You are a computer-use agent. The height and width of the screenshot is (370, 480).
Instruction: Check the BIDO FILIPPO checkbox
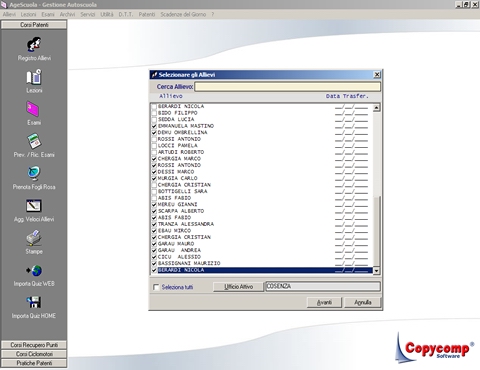[154, 113]
